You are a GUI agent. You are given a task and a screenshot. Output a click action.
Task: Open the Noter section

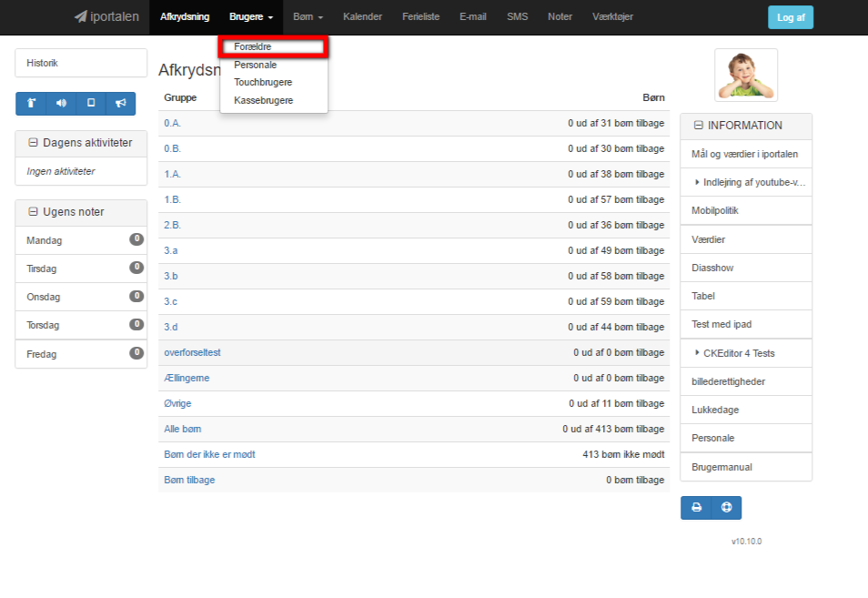click(x=560, y=17)
